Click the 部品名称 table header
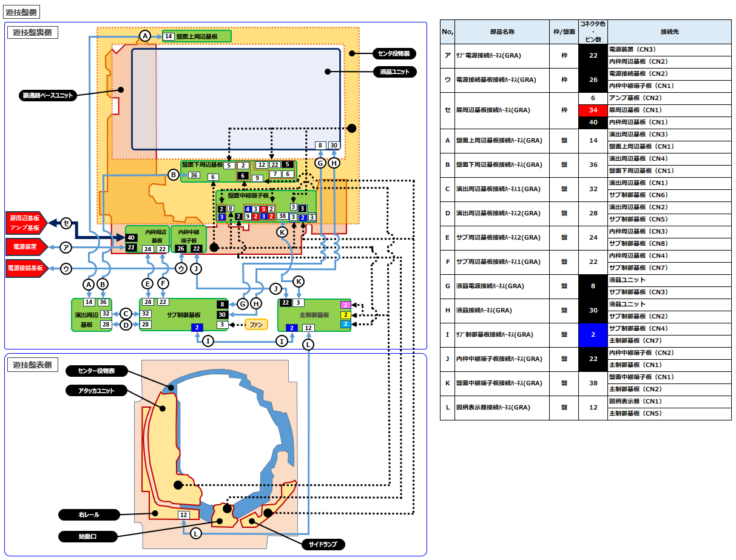Image resolution: width=736 pixels, height=560 pixels. click(x=502, y=32)
